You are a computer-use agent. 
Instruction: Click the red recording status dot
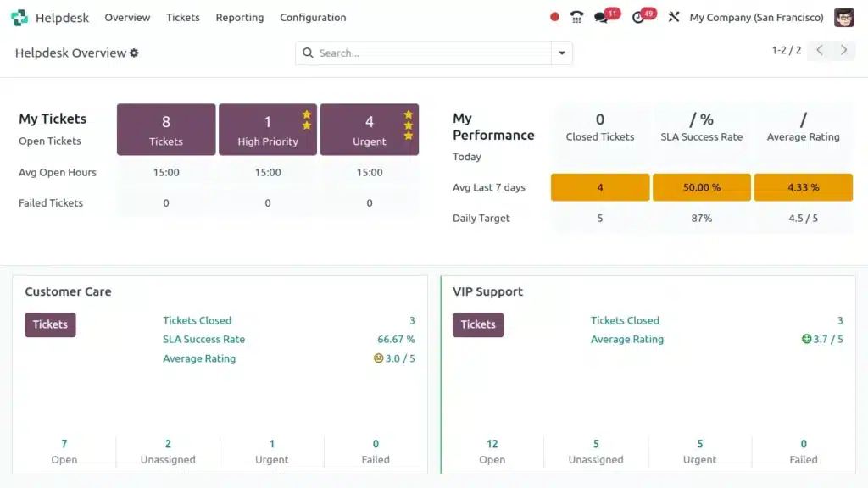click(x=554, y=17)
